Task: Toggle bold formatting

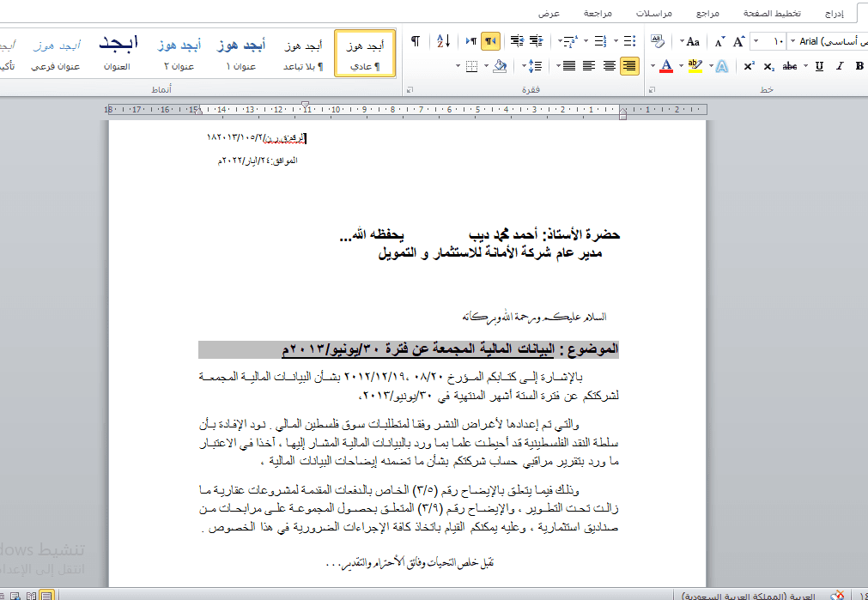Action: pos(859,66)
